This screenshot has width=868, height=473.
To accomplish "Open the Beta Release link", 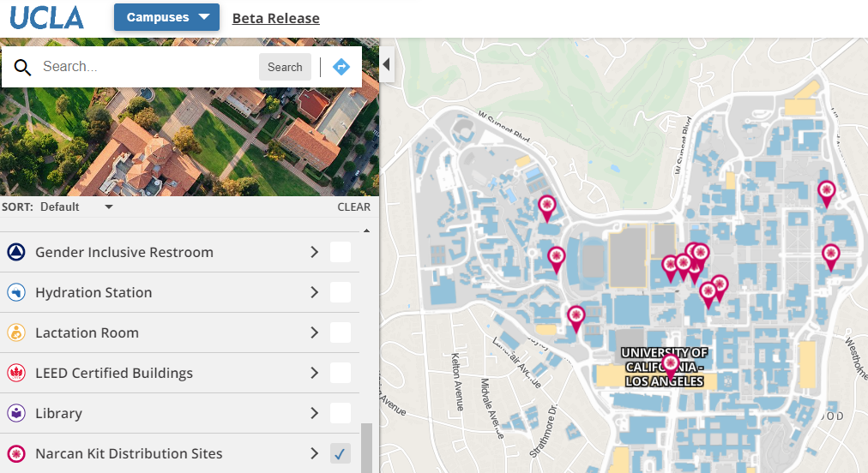I will pos(275,18).
